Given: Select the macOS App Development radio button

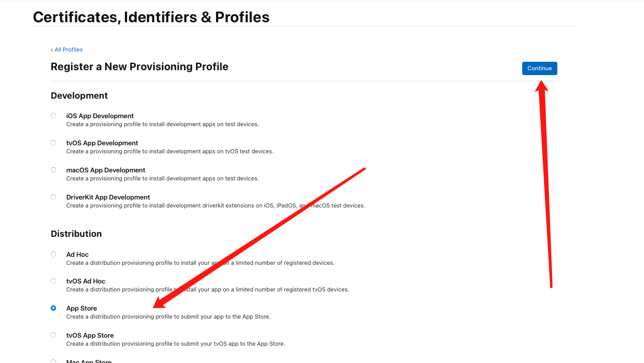Looking at the screenshot, I should click(x=53, y=170).
